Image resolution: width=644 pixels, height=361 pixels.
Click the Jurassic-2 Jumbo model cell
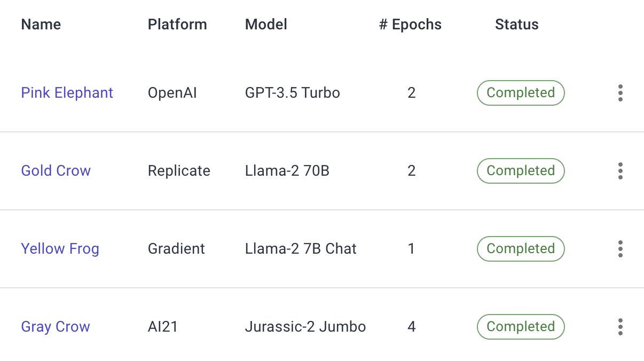pos(305,327)
